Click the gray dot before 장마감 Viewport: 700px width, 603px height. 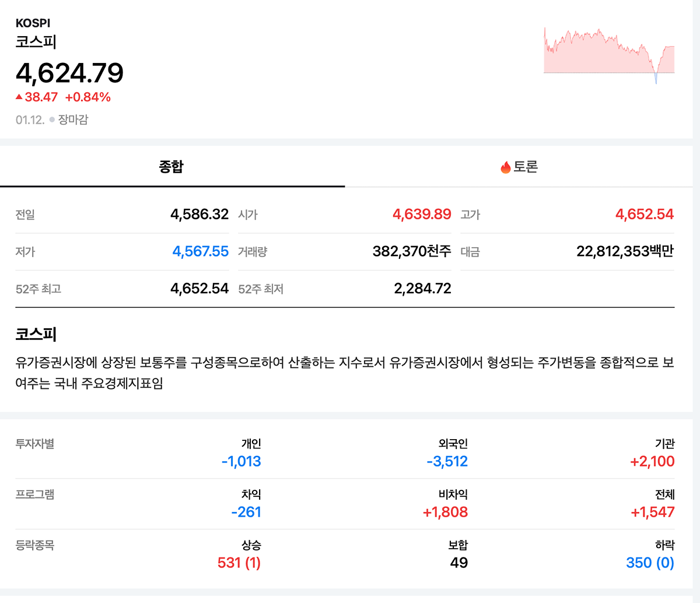pos(52,120)
